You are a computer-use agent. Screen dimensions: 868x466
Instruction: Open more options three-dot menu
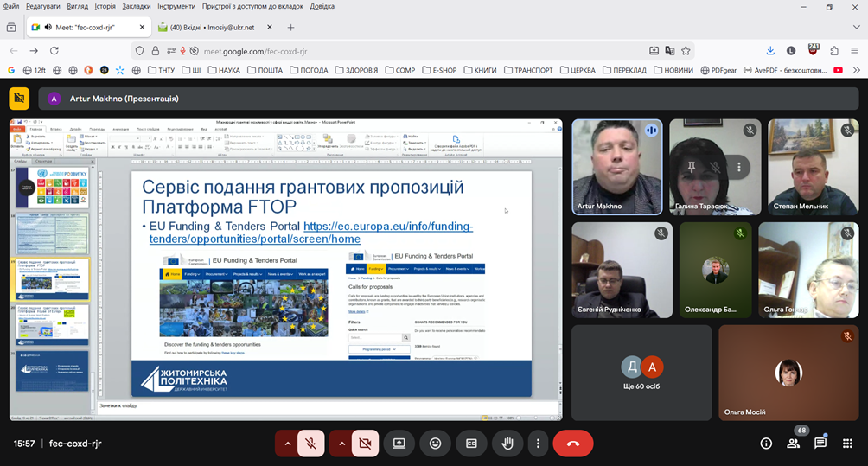point(538,444)
